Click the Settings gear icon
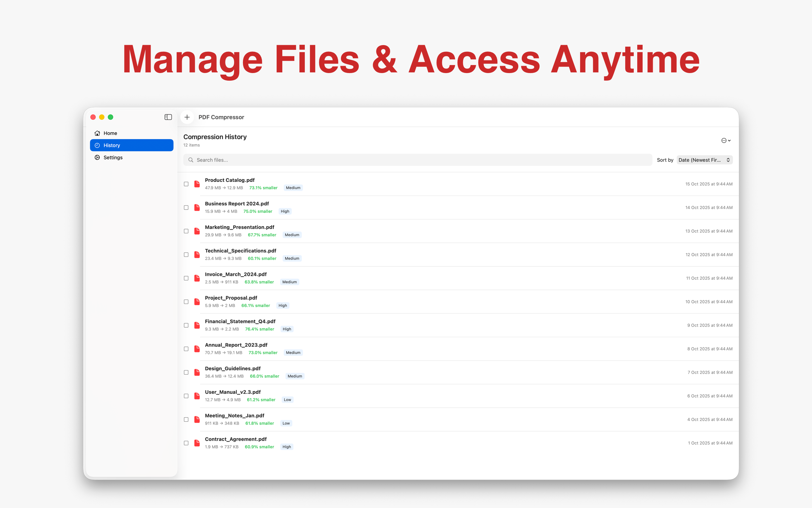This screenshot has height=508, width=812. point(97,157)
